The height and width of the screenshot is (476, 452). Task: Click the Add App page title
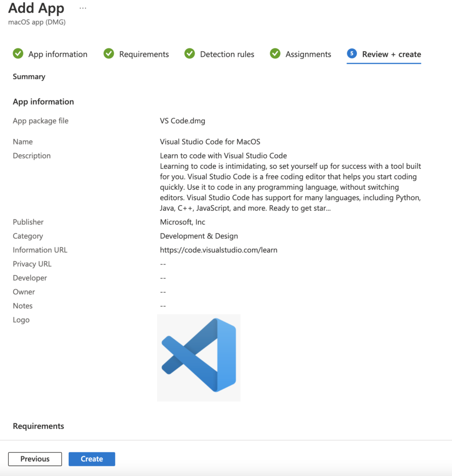tap(36, 8)
